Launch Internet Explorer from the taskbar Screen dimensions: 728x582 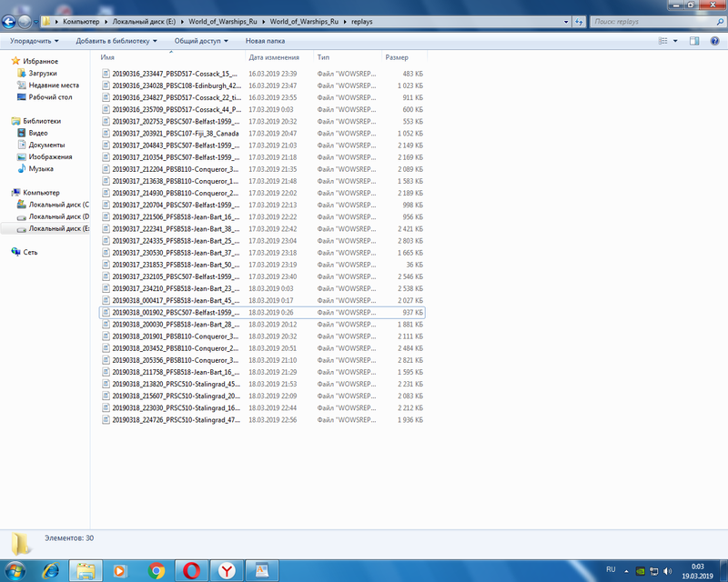(x=51, y=570)
